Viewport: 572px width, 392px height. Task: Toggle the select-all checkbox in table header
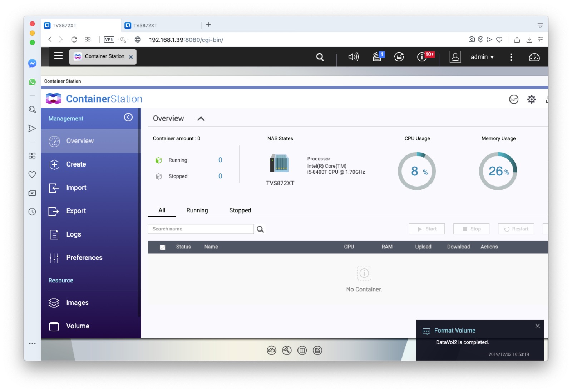(x=162, y=247)
